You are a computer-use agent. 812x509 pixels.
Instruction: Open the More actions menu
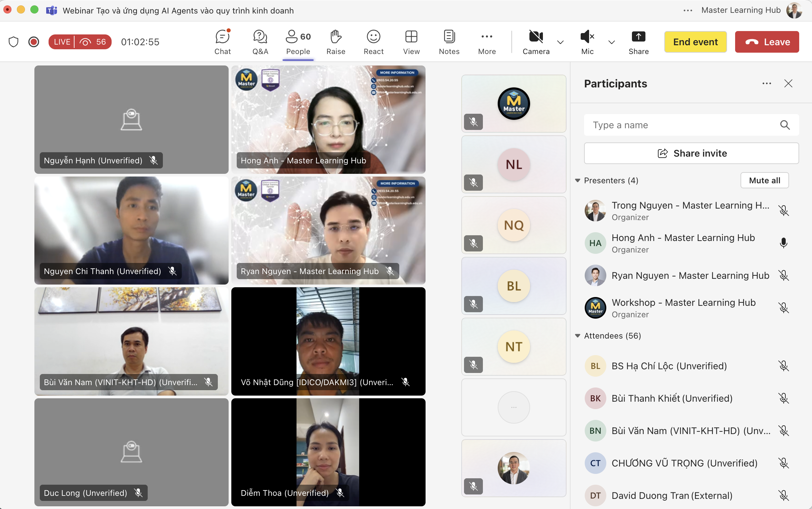coord(487,42)
